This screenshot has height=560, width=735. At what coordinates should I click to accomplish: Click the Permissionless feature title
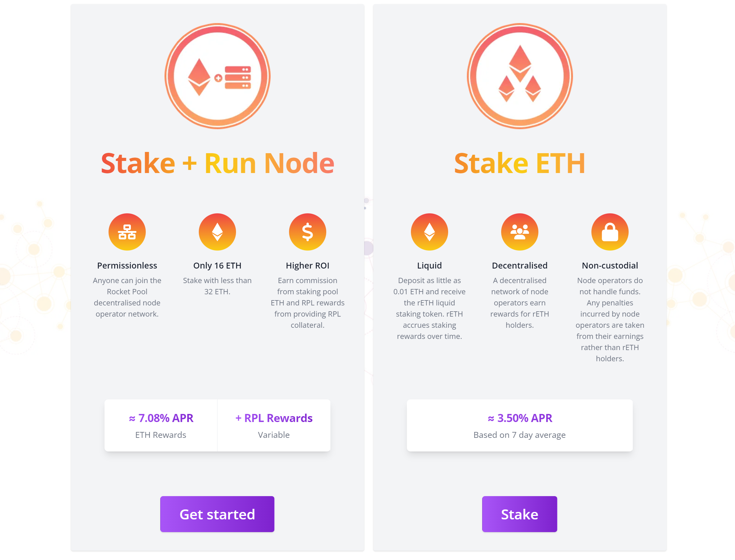127,265
